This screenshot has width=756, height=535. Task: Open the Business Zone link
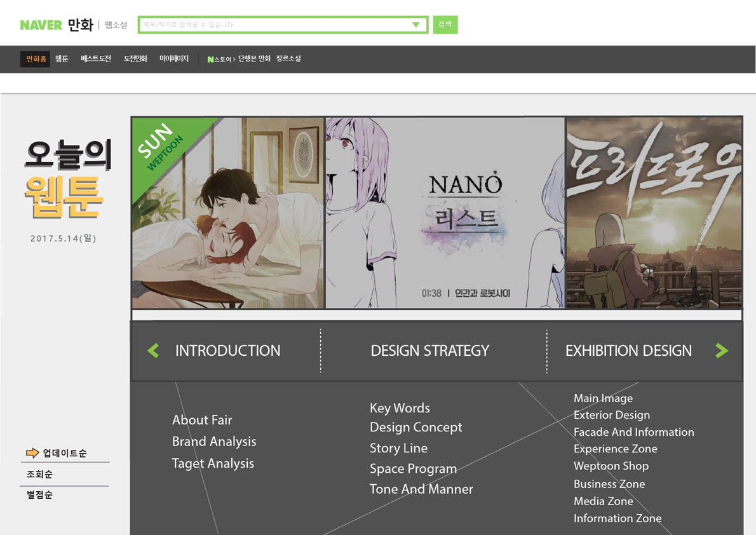609,484
